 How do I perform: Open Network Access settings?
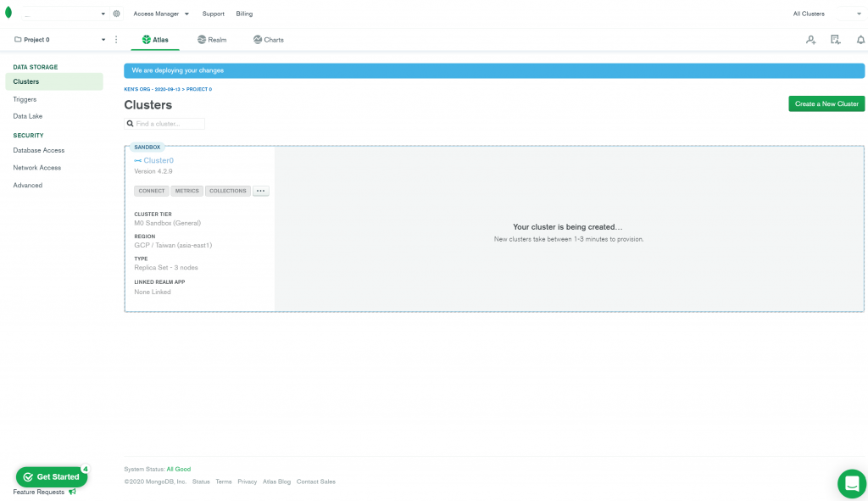tap(37, 168)
